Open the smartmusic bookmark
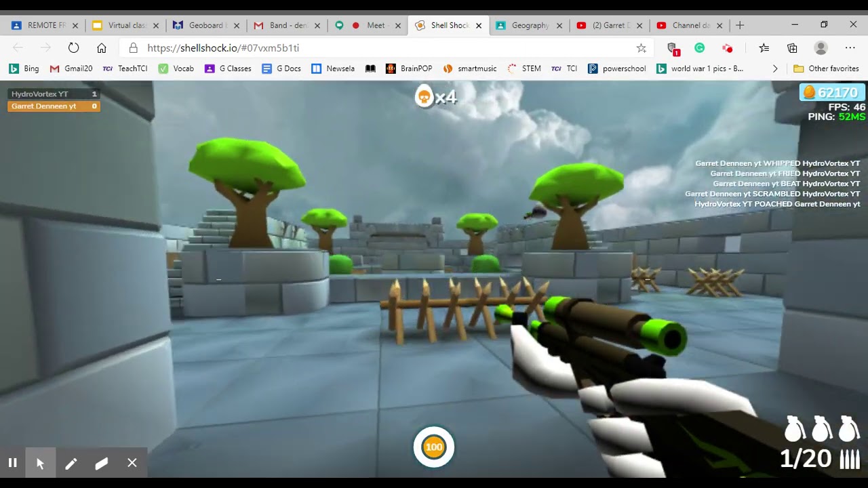The width and height of the screenshot is (868, 488). [470, 68]
